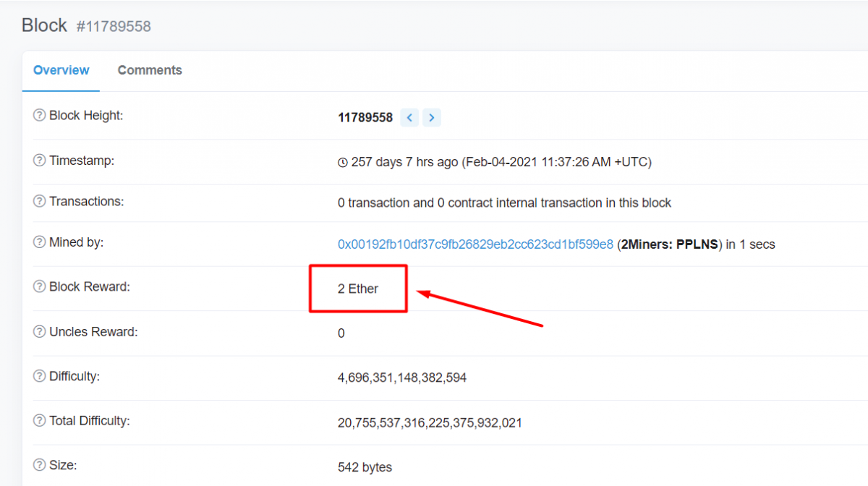Click the bolded 2Miners: PPLNS label
The height and width of the screenshot is (486, 868).
(669, 244)
